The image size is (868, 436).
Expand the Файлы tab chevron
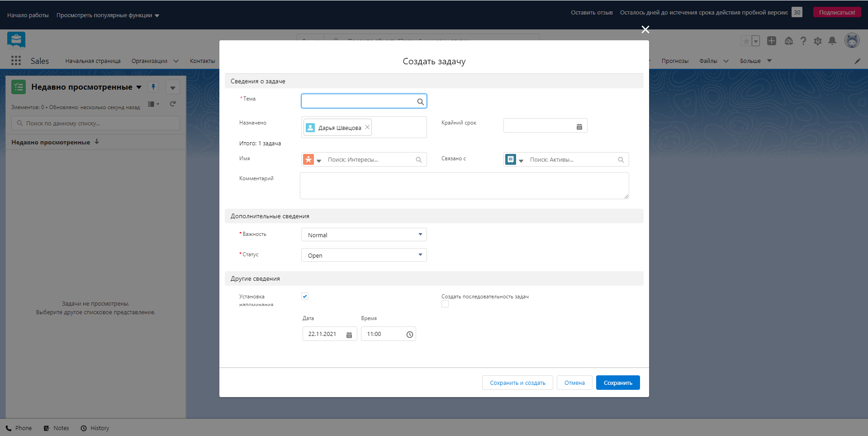pyautogui.click(x=726, y=61)
